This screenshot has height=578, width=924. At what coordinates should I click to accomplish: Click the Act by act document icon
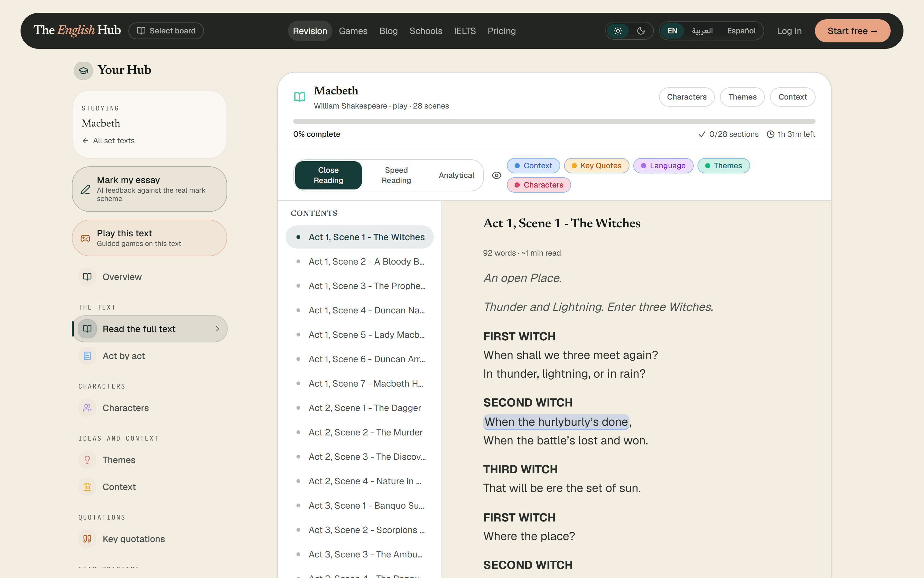pyautogui.click(x=88, y=356)
